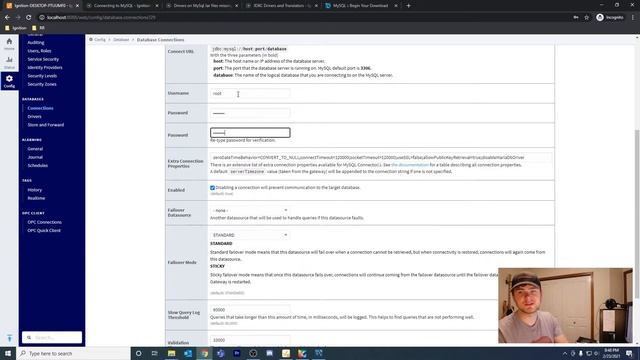Select the Ignition DESKTOP browser tab

pyautogui.click(x=42, y=6)
